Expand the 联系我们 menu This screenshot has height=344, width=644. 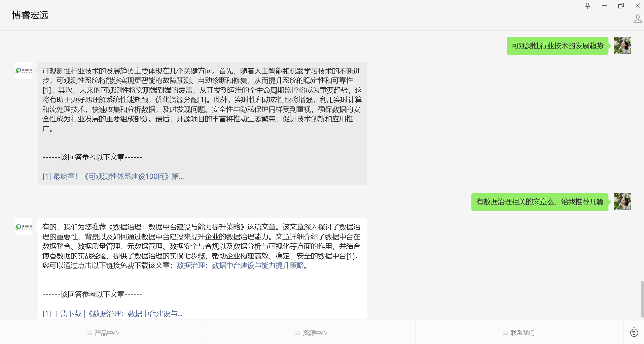[519, 333]
